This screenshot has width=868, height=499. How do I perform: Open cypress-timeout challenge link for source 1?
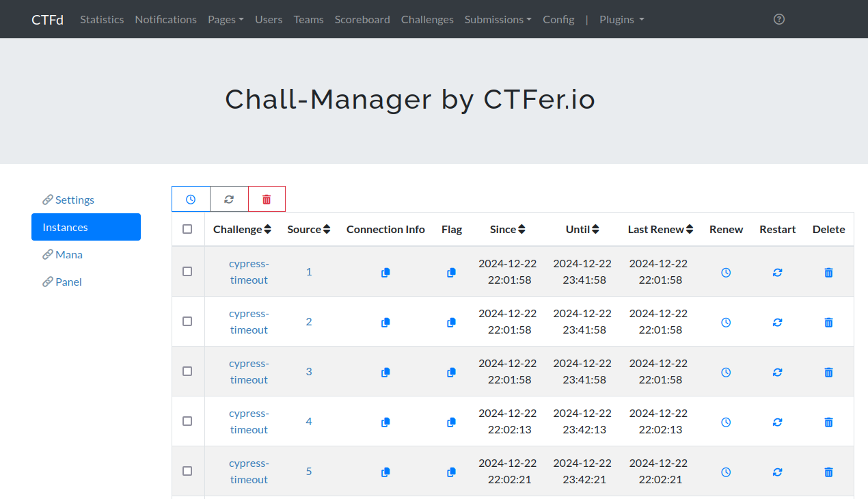(249, 271)
